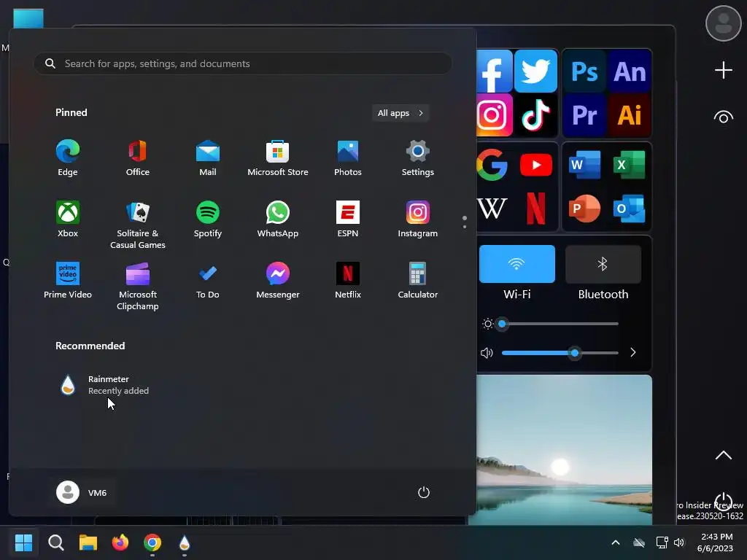Open Prime Video
747x560 pixels.
point(68,281)
